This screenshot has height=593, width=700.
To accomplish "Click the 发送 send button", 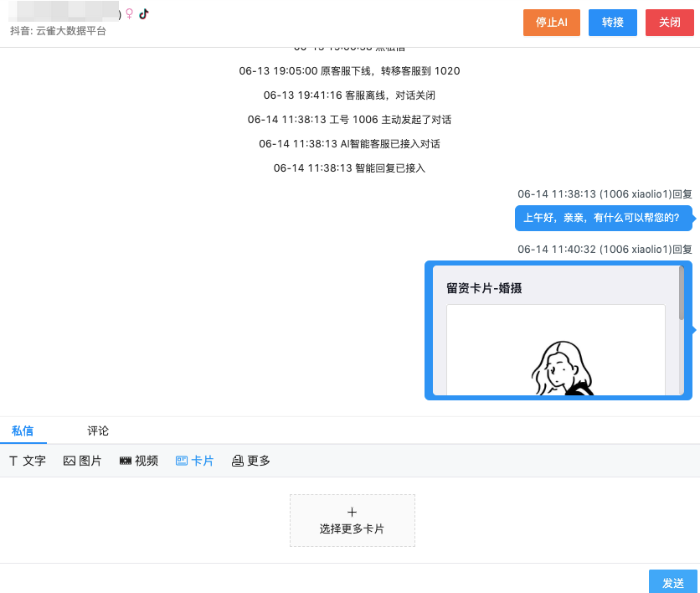I will pyautogui.click(x=673, y=581).
